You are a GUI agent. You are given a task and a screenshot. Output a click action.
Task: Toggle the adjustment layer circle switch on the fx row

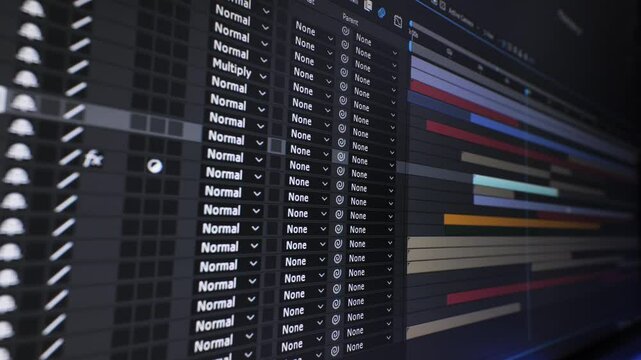pos(155,165)
